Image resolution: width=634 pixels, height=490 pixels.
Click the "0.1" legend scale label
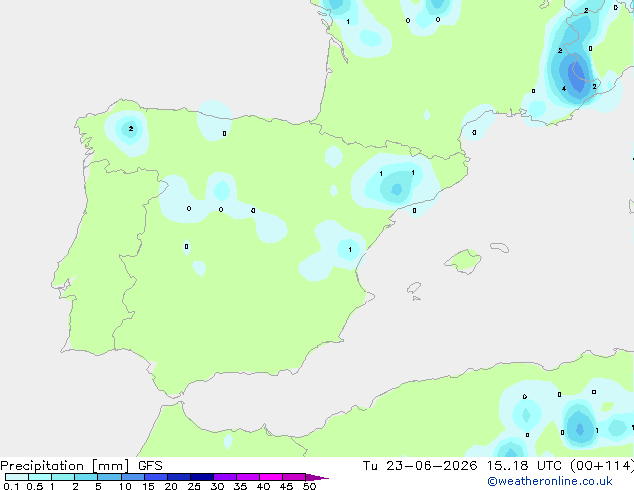pyautogui.click(x=11, y=486)
